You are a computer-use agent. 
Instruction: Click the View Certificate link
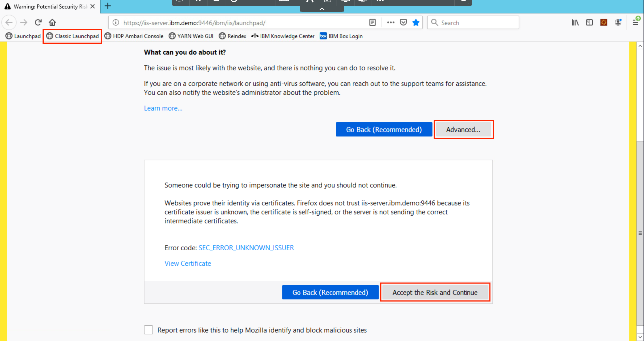click(187, 263)
